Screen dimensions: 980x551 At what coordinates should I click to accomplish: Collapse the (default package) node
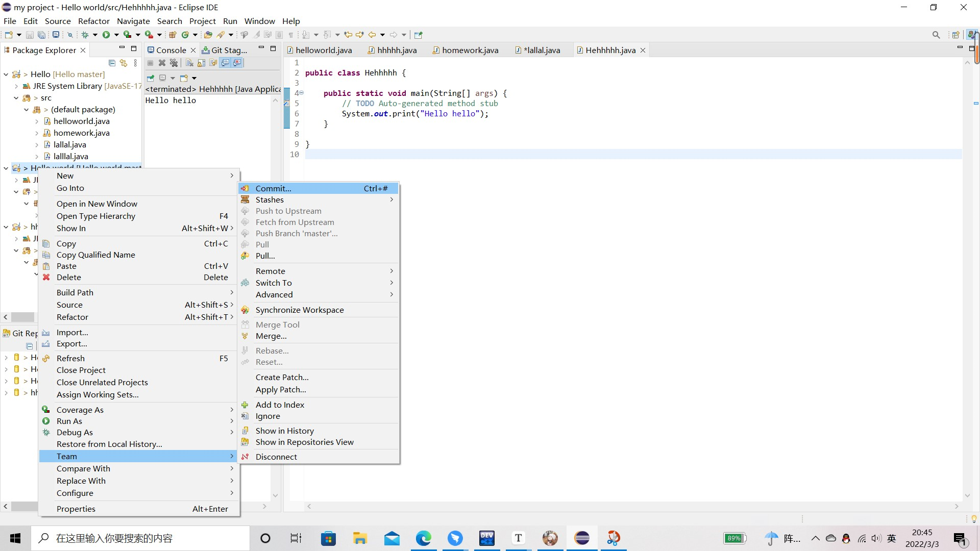[27, 110]
